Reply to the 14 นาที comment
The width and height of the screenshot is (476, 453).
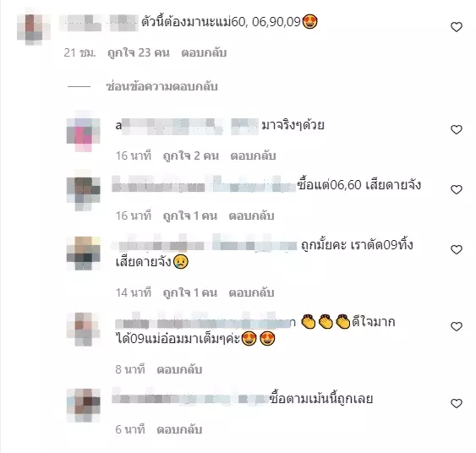pyautogui.click(x=251, y=292)
